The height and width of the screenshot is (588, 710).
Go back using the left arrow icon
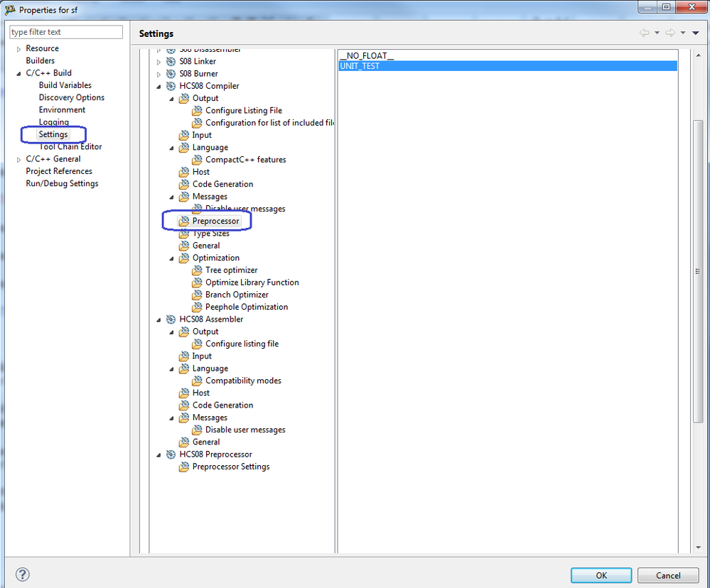coord(645,33)
